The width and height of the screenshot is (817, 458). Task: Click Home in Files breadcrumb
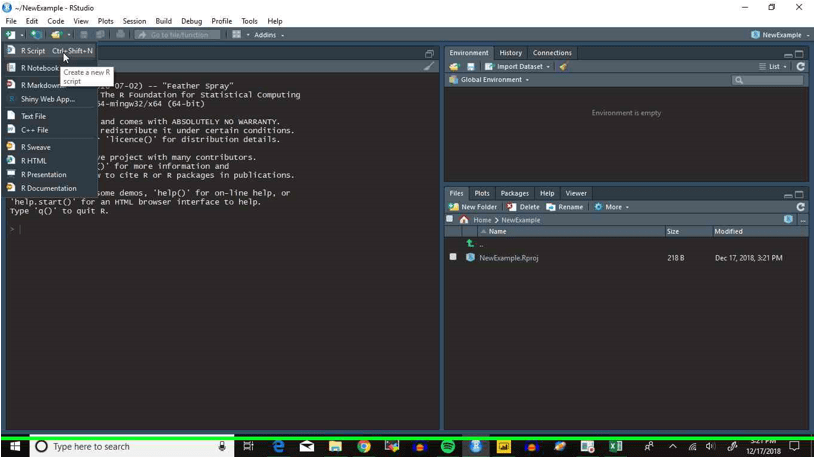click(482, 220)
